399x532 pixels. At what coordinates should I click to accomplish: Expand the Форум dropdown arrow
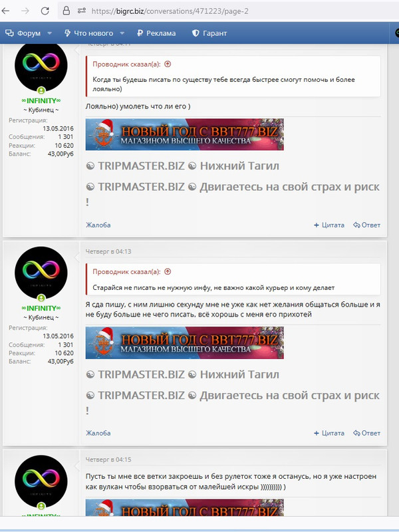click(x=49, y=33)
